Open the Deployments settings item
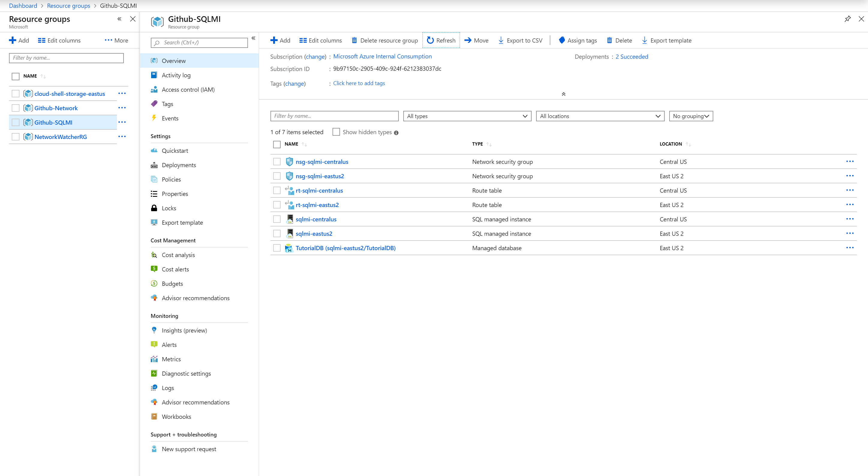This screenshot has width=868, height=476. 199,165
